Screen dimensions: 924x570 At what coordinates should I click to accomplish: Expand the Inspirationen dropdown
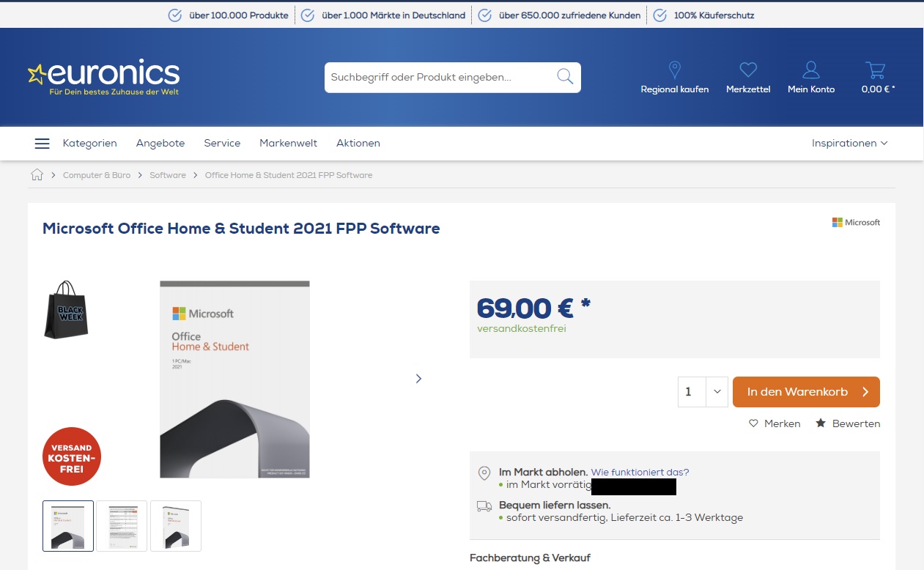tap(849, 143)
